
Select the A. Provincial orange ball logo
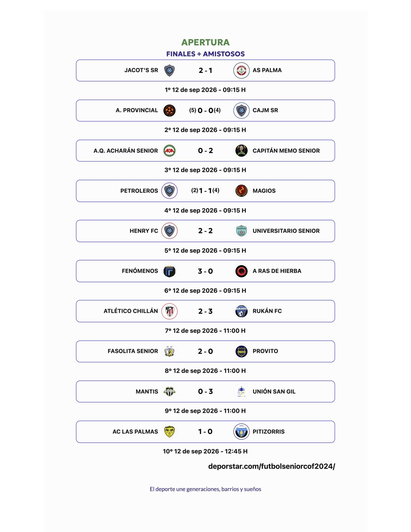click(x=169, y=111)
